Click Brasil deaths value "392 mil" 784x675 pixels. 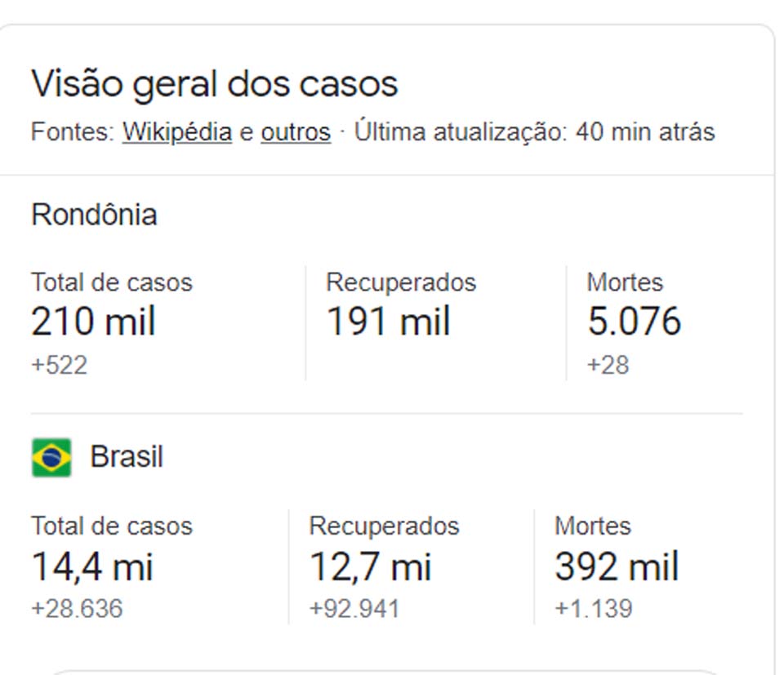click(x=617, y=566)
